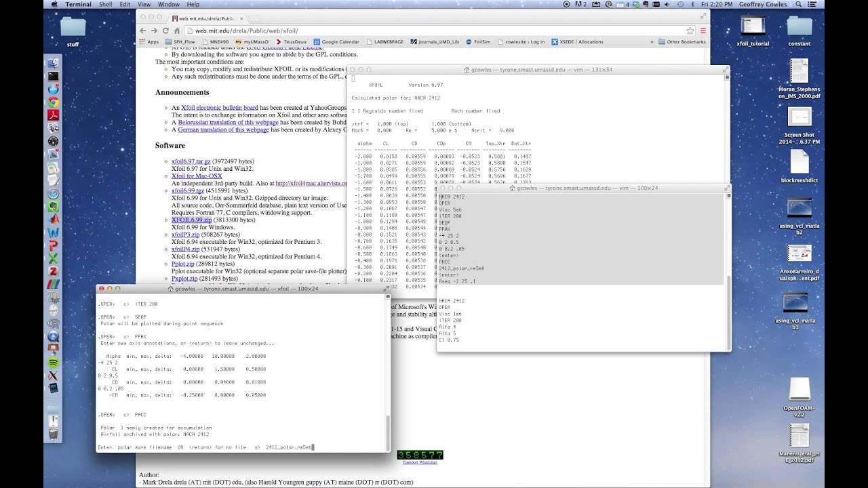This screenshot has height=488, width=868.
Task: Bookmark this page with the star icon
Action: click(690, 30)
